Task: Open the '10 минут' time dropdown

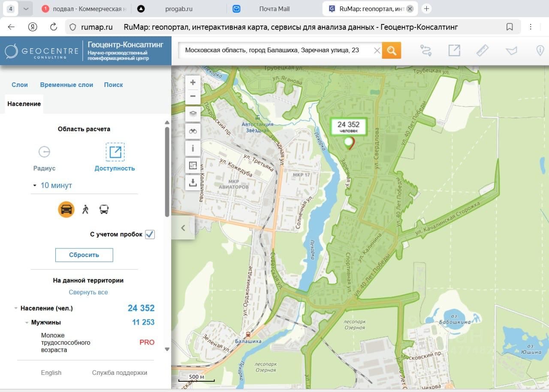Action: point(56,186)
